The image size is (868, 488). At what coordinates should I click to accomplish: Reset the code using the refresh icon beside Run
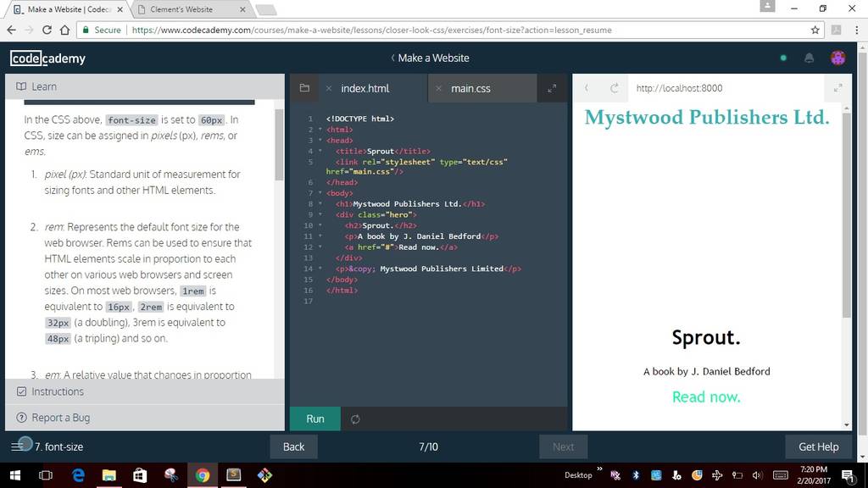click(355, 419)
